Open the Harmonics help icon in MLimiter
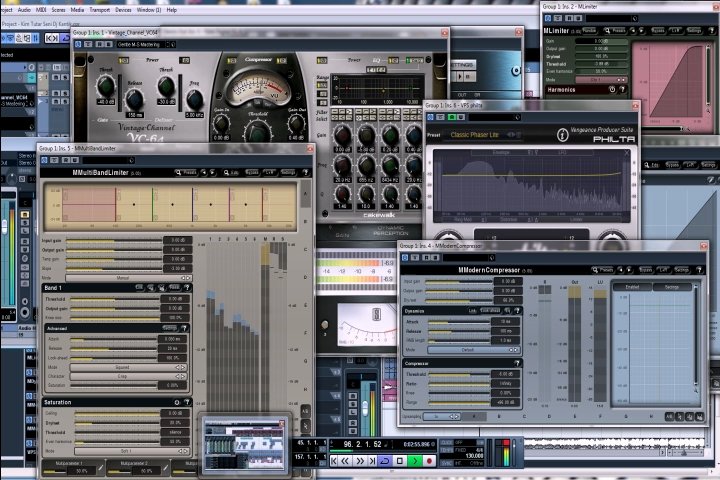Image resolution: width=720 pixels, height=480 pixels. pos(623,90)
